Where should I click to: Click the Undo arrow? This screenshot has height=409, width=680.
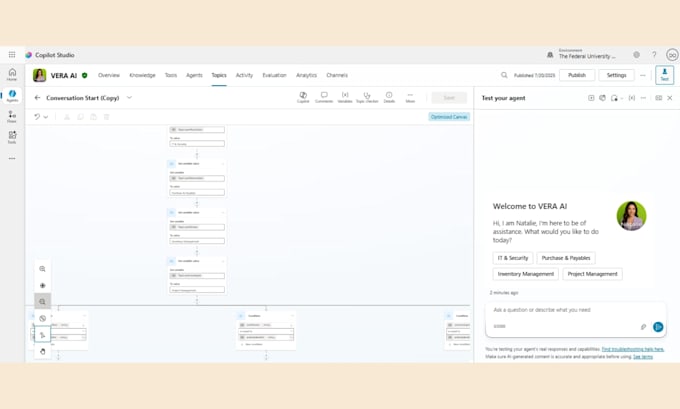(37, 117)
